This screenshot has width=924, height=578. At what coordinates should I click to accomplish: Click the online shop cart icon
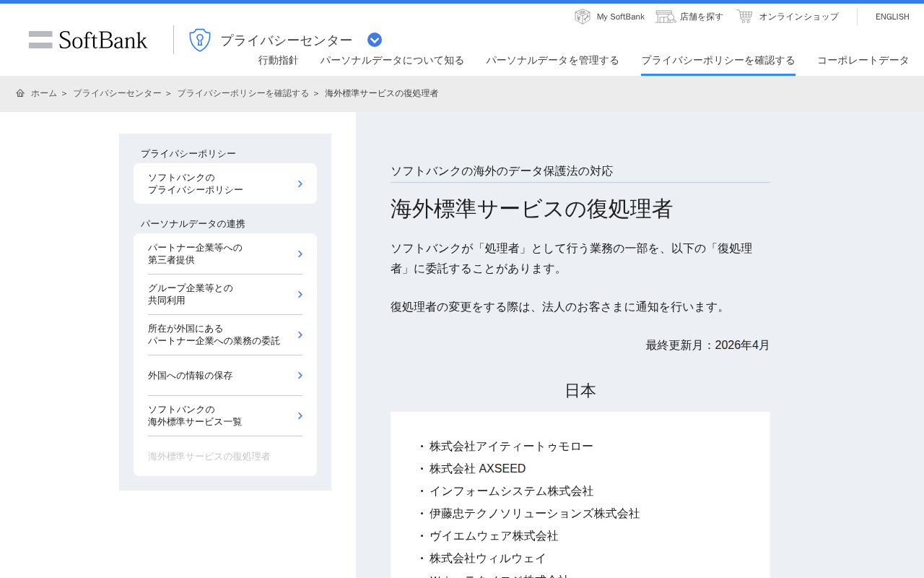pos(744,16)
